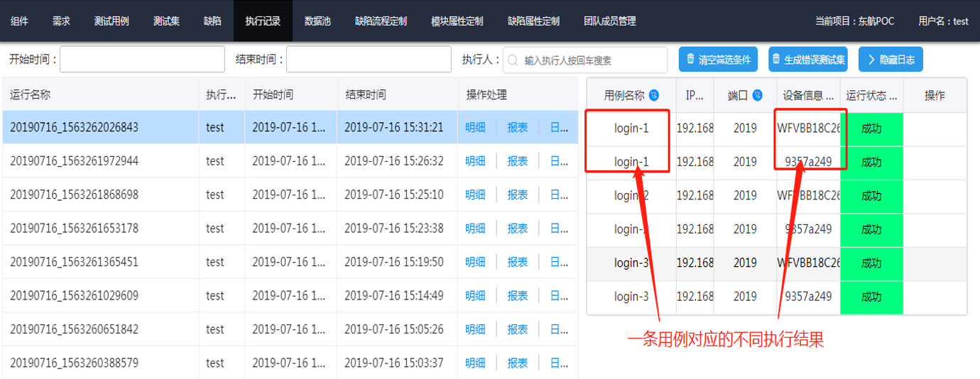
Task: Click the trash icon on 生成错误测试集 button
Action: coord(776,60)
